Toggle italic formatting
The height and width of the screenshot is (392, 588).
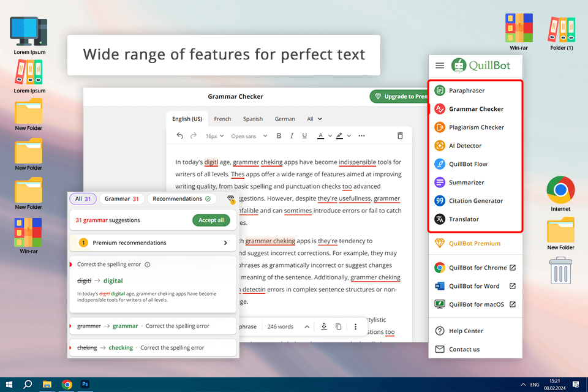(x=292, y=136)
